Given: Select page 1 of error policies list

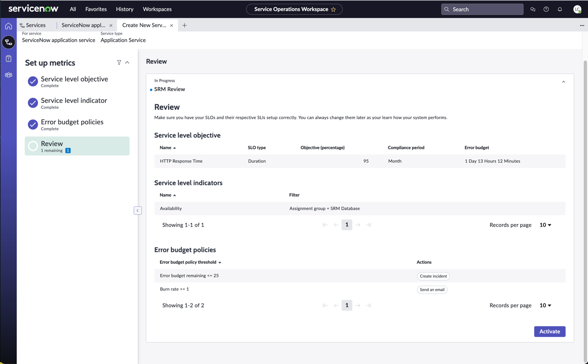Looking at the screenshot, I should click(x=347, y=305).
